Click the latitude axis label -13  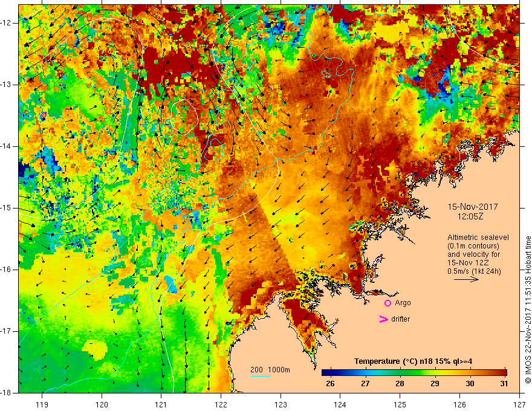(6, 85)
